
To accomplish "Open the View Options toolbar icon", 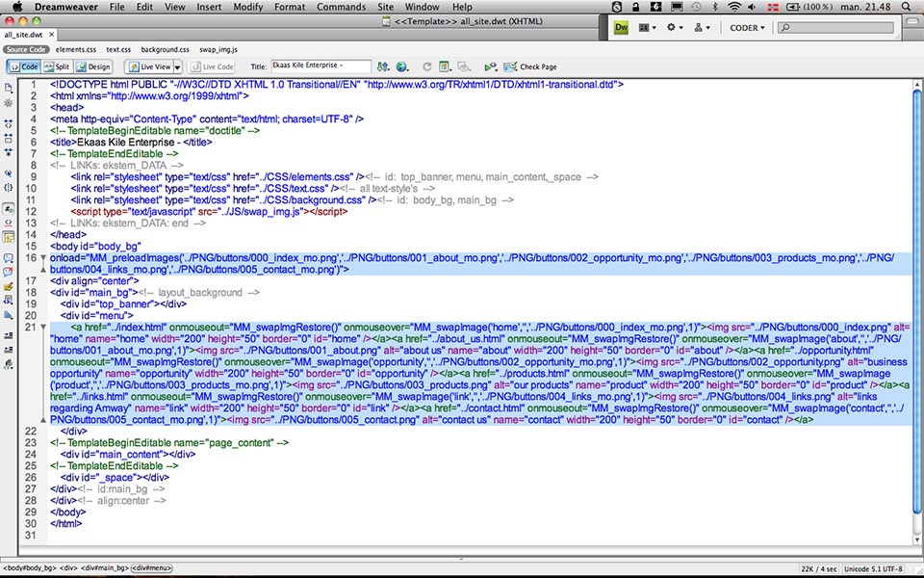I will [x=445, y=66].
